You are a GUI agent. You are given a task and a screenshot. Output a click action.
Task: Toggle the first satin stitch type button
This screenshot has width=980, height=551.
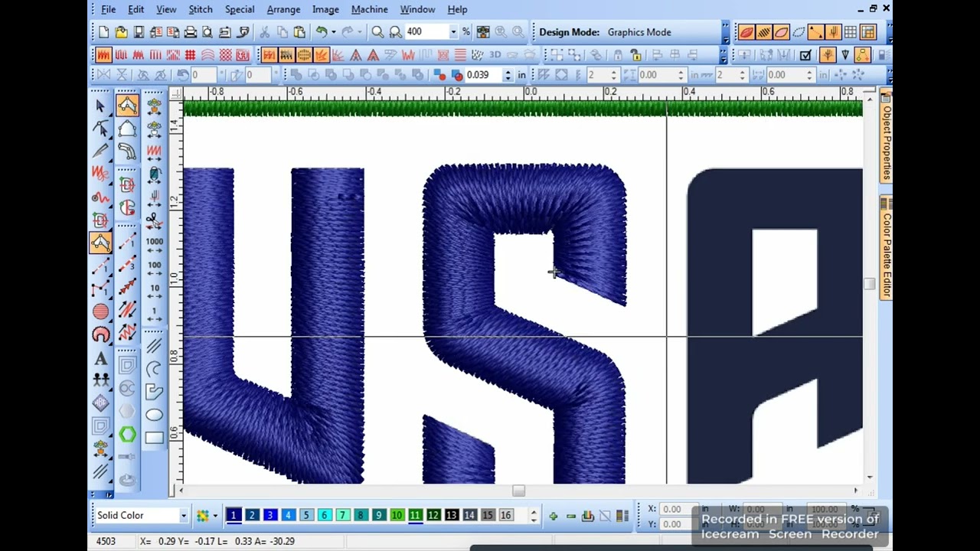(103, 55)
